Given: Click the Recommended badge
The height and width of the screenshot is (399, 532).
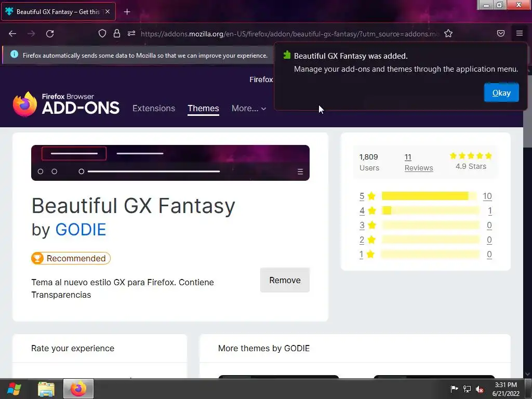Looking at the screenshot, I should (71, 258).
